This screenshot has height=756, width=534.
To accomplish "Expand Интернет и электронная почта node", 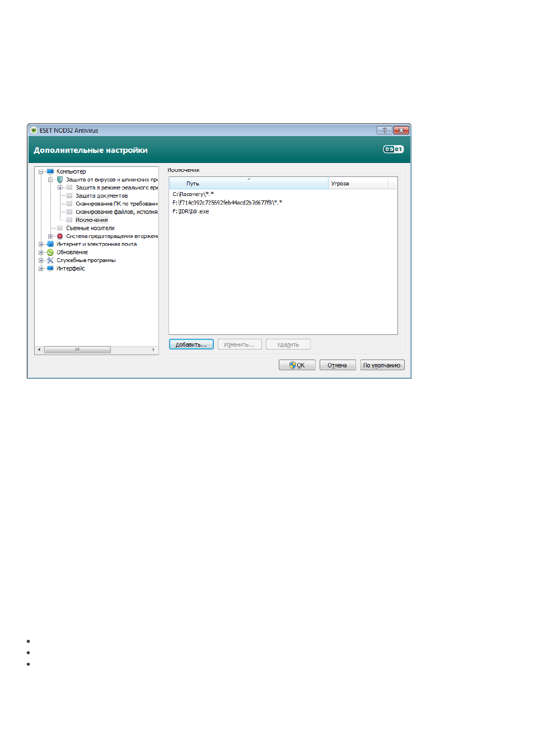I will (x=41, y=244).
